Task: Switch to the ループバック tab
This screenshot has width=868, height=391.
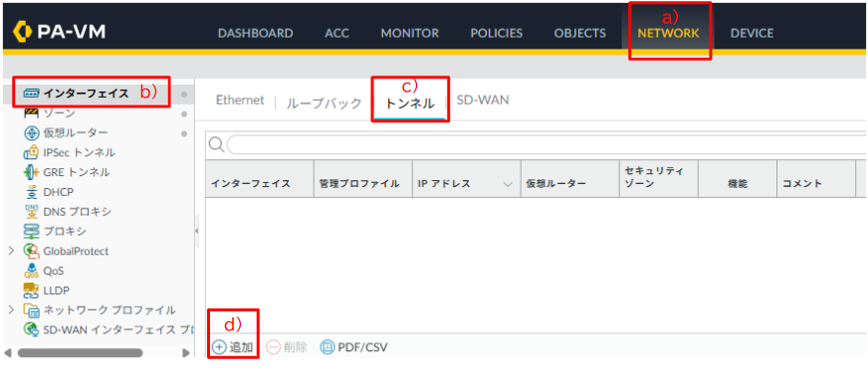Action: (324, 102)
